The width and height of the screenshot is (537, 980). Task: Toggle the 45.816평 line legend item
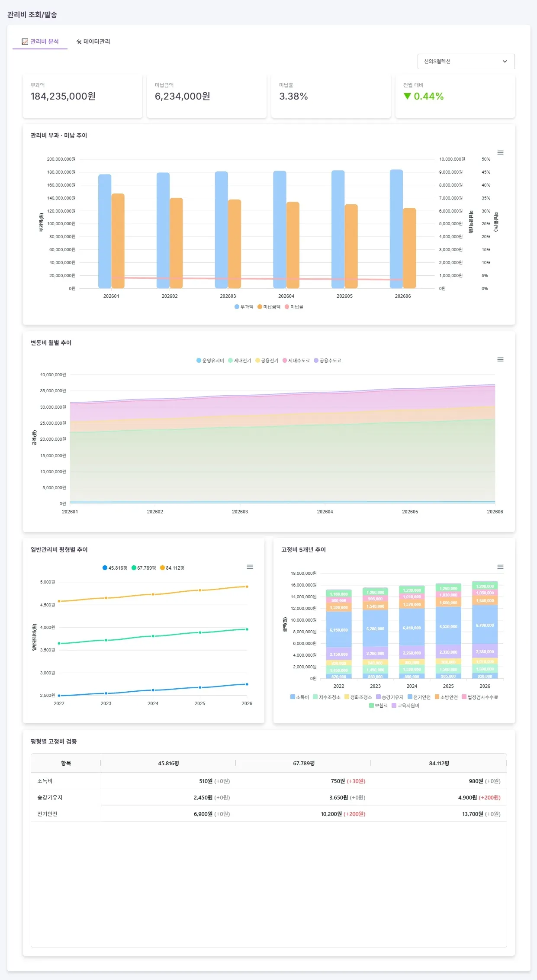[x=115, y=568]
